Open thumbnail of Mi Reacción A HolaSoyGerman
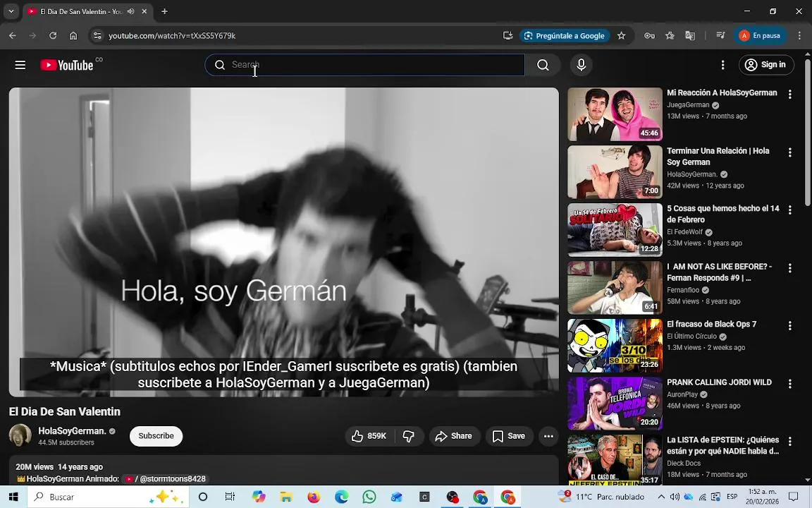This screenshot has width=812, height=508. [615, 114]
